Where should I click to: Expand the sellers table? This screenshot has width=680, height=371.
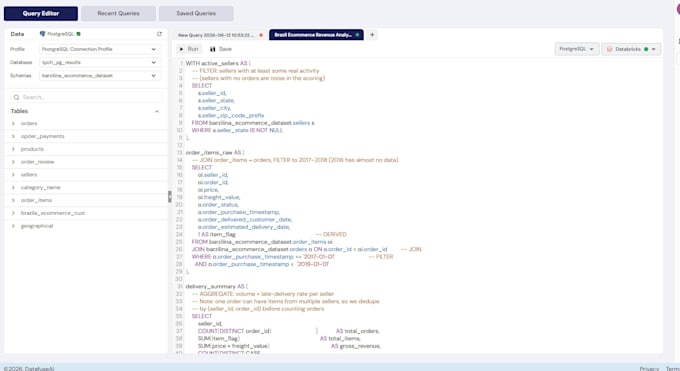tap(13, 175)
